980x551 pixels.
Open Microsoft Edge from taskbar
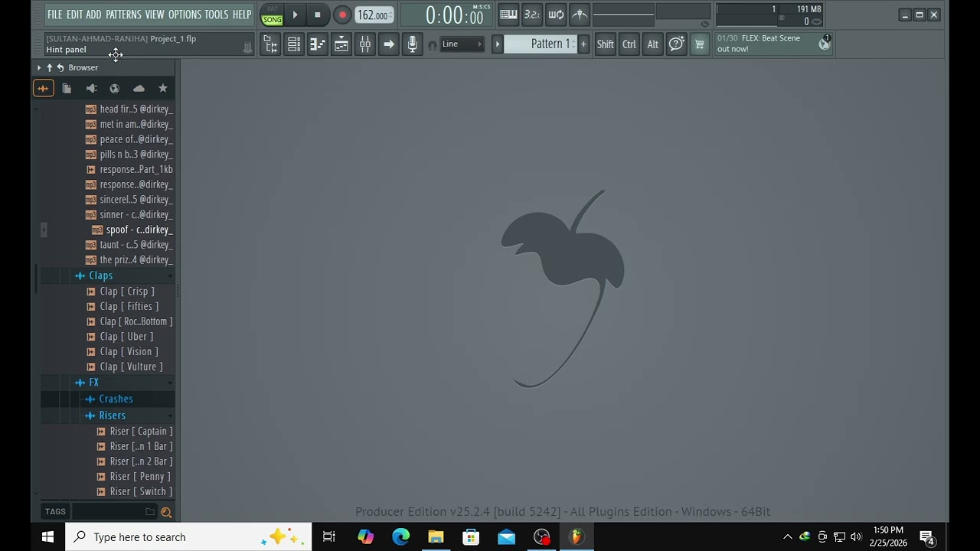pyautogui.click(x=400, y=537)
